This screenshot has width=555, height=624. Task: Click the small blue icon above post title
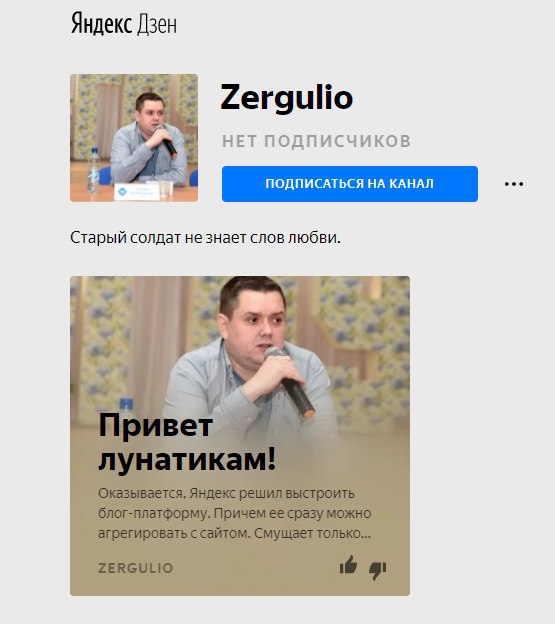click(x=127, y=404)
